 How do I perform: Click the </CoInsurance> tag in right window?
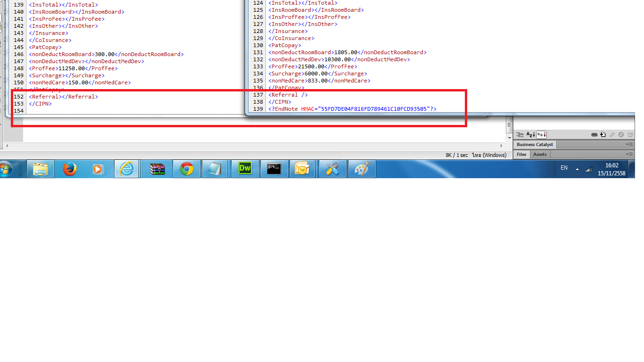click(x=291, y=38)
